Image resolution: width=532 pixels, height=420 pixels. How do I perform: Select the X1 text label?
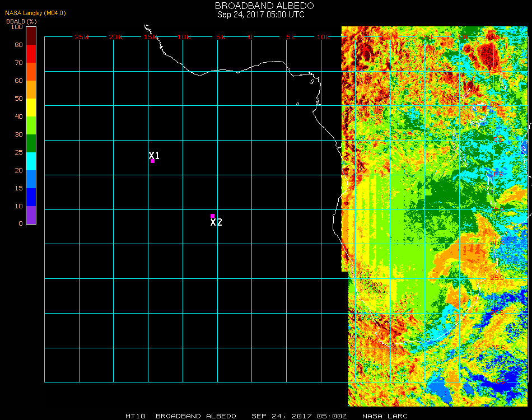coord(155,155)
